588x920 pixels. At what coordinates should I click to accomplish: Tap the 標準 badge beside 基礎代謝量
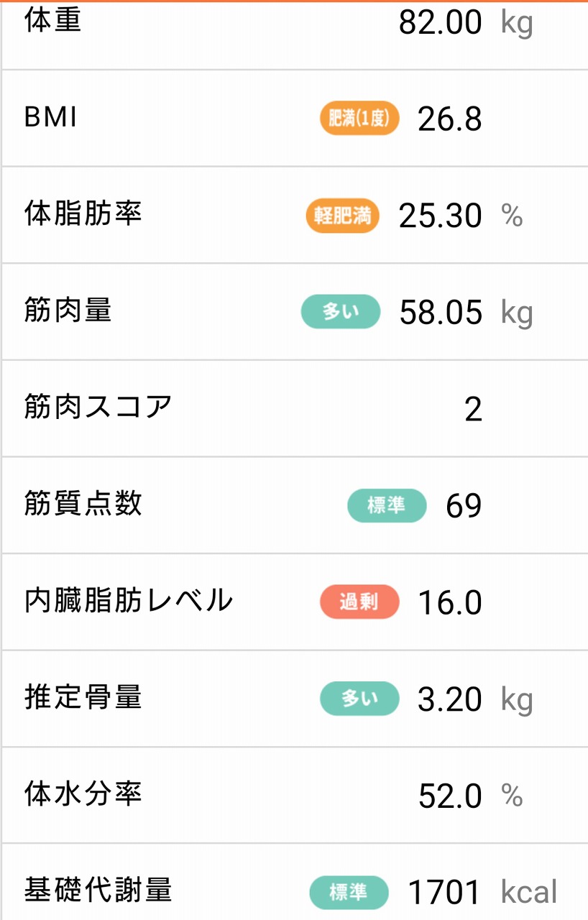[349, 892]
